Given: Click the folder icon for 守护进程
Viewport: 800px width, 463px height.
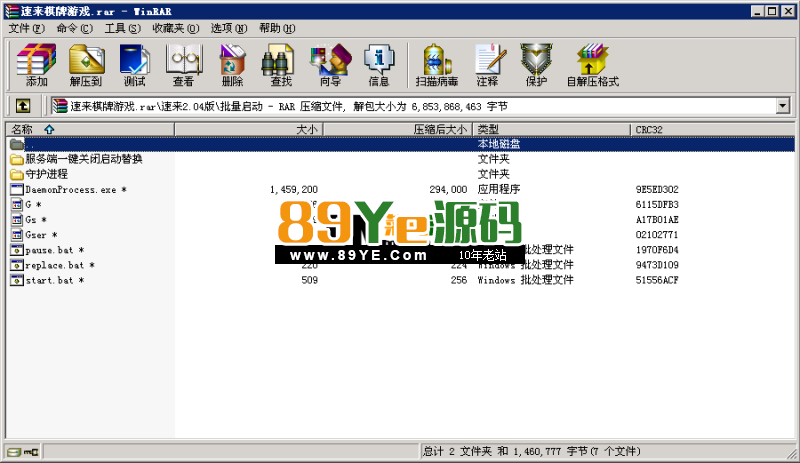Looking at the screenshot, I should (x=17, y=174).
